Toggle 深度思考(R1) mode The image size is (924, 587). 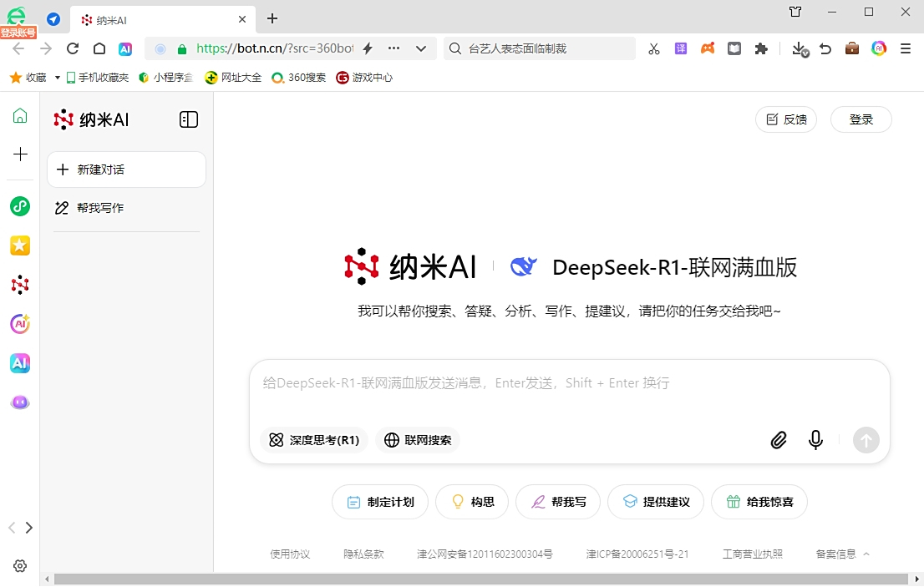coord(313,440)
